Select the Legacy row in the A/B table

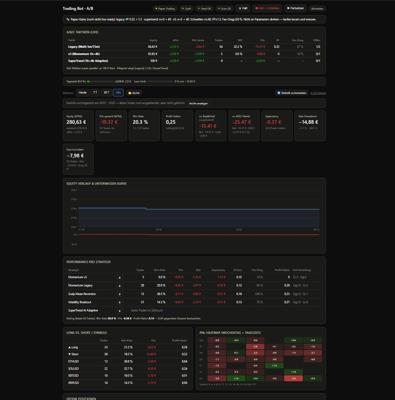[x=194, y=47]
